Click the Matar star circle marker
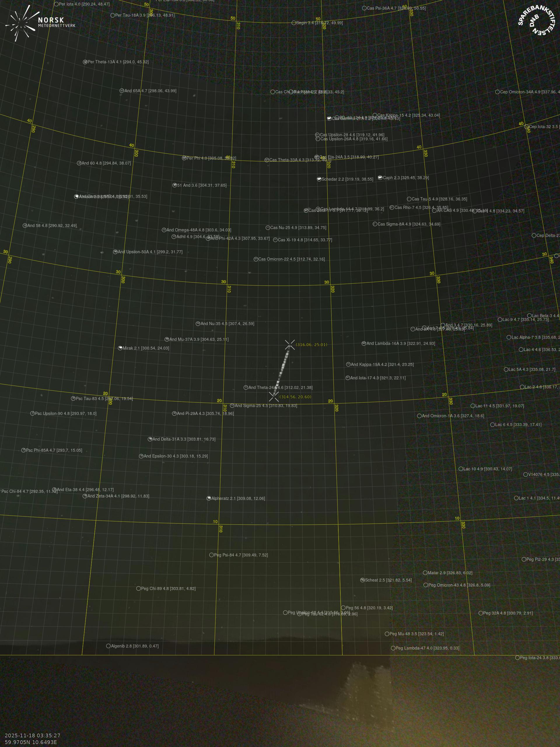Screen dimensions: 560x747 pyautogui.click(x=425, y=573)
